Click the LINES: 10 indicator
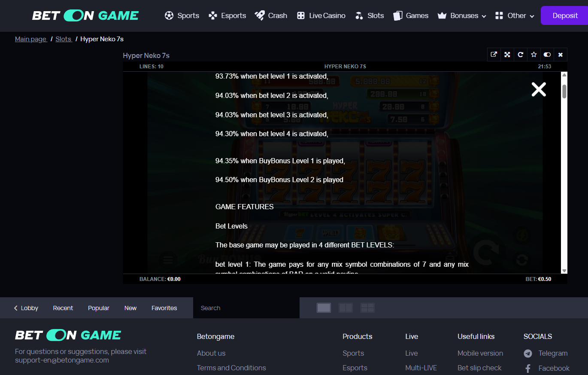 tap(152, 67)
